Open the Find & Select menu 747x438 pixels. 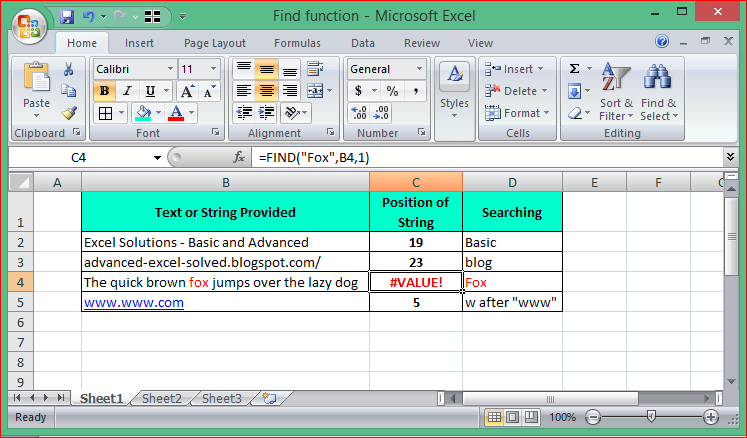(658, 92)
